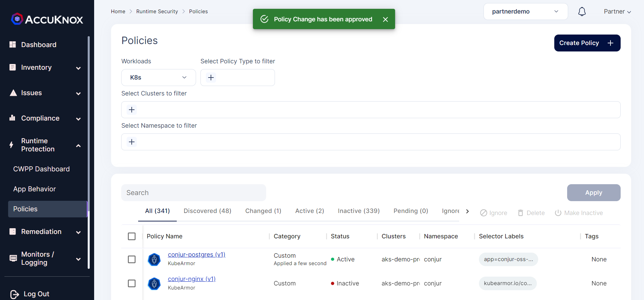644x300 pixels.
Task: Open the notifications bell
Action: click(x=582, y=12)
